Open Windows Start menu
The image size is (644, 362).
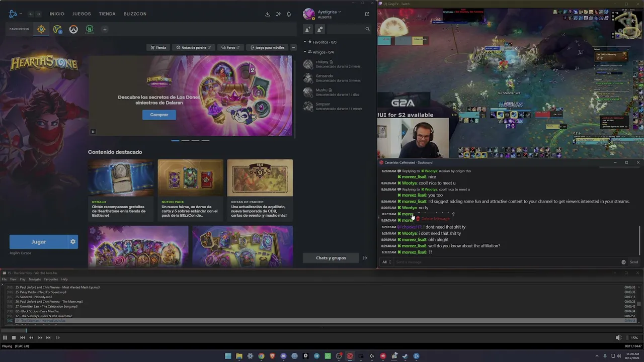tap(228, 356)
